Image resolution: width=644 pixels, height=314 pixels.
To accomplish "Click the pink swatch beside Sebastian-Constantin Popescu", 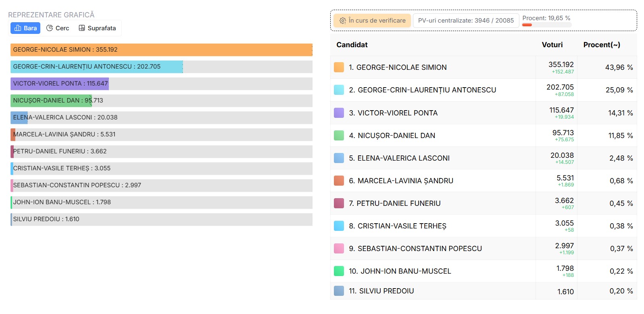I will pos(339,249).
